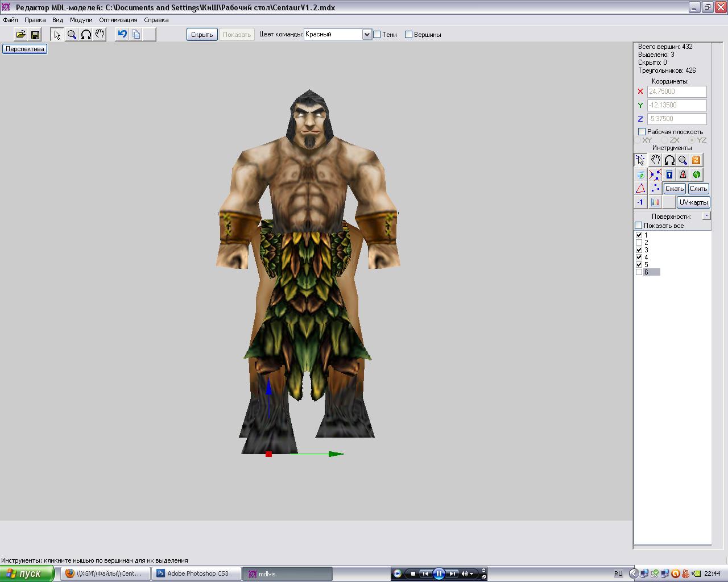Click the X coordinate field
The image size is (728, 582).
click(x=677, y=92)
